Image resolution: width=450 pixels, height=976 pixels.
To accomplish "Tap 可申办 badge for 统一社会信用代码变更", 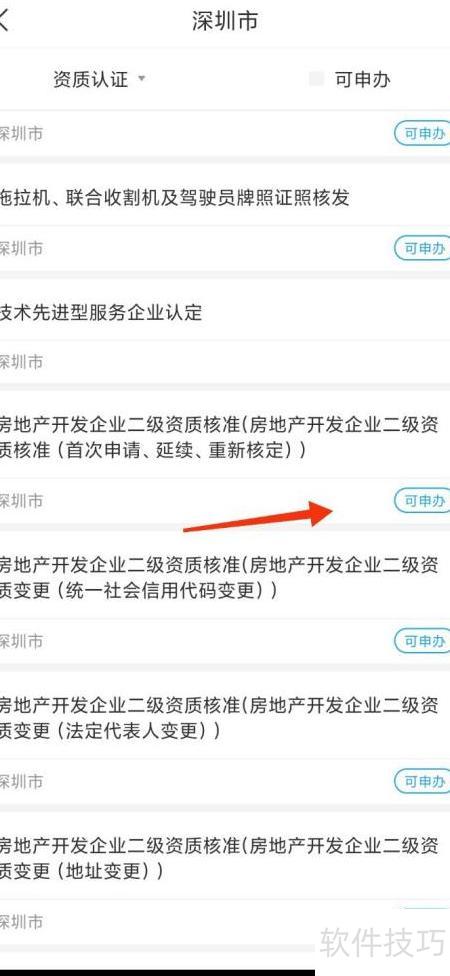I will 423,640.
